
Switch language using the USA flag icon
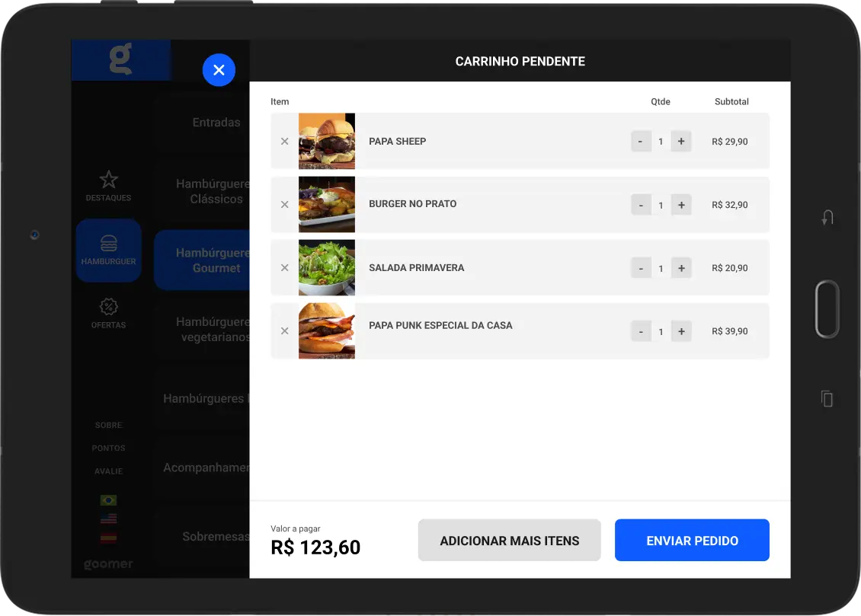tap(108, 519)
